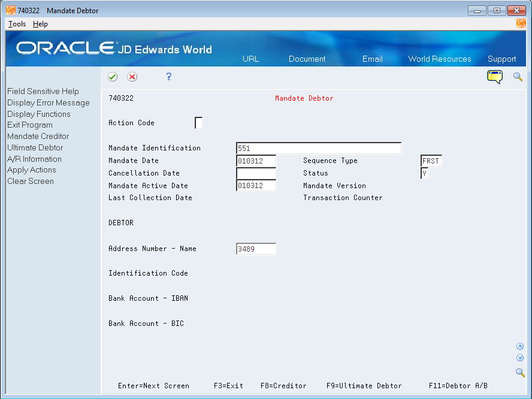
Task: Click the F8=Creditor function key text
Action: 283,386
